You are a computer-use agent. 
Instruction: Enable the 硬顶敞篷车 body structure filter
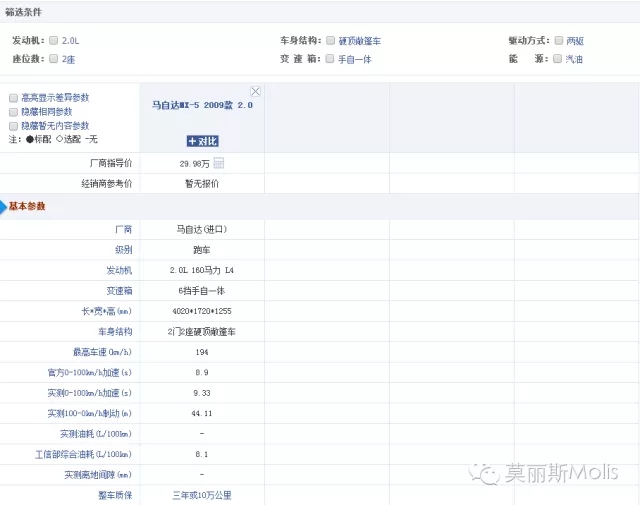[x=331, y=40]
